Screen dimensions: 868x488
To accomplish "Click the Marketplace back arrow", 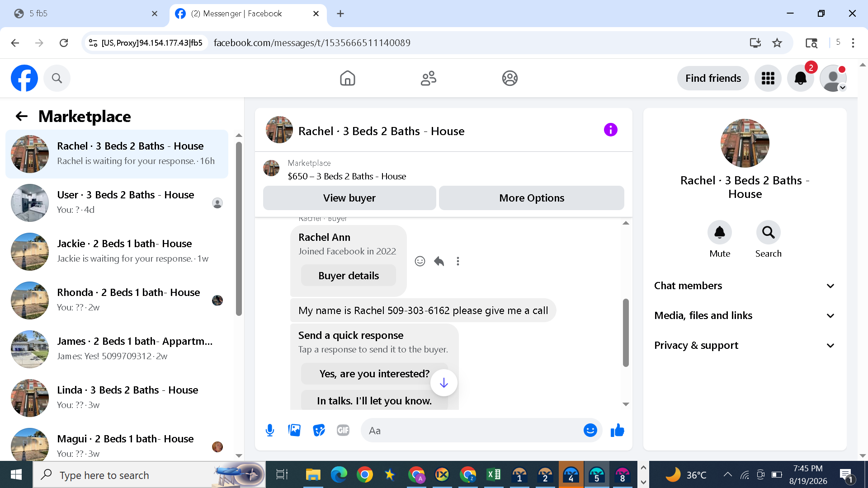I will (22, 117).
